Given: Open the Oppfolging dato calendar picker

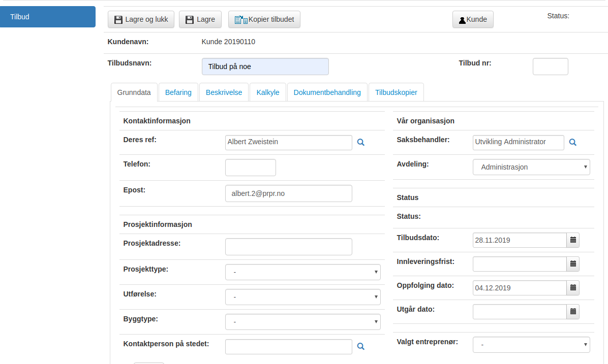Looking at the screenshot, I should pos(573,288).
